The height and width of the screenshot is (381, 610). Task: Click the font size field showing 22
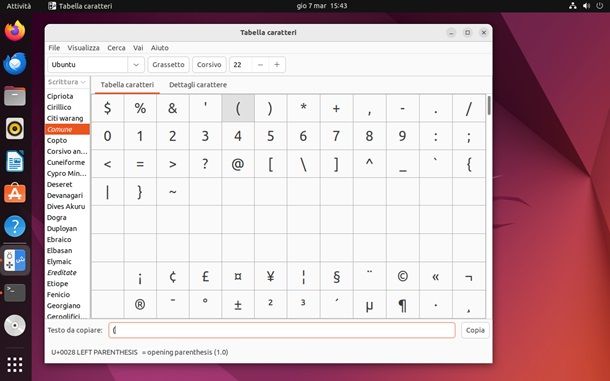241,65
